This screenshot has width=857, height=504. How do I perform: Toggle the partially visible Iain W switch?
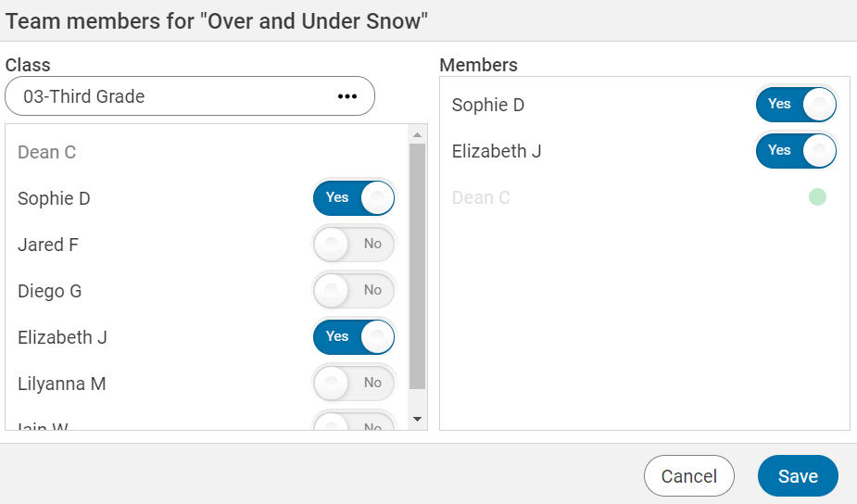point(354,425)
